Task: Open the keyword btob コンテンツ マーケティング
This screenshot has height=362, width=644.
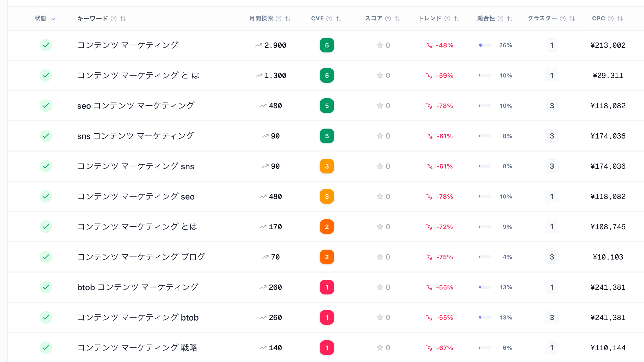Action: [x=137, y=287]
